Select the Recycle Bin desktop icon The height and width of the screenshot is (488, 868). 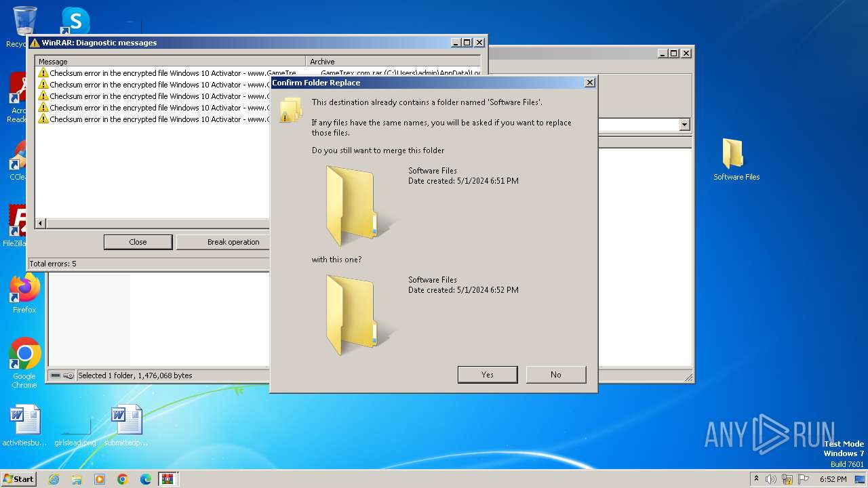[24, 27]
